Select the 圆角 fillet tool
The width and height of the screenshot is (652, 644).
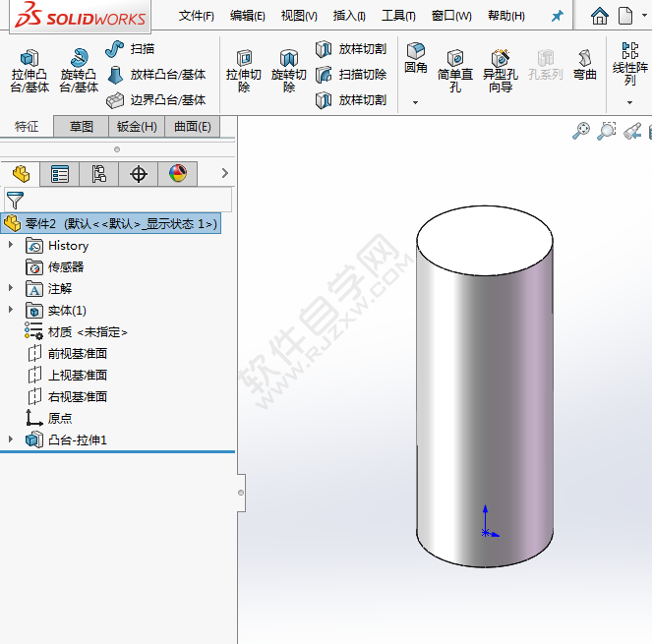pyautogui.click(x=416, y=58)
